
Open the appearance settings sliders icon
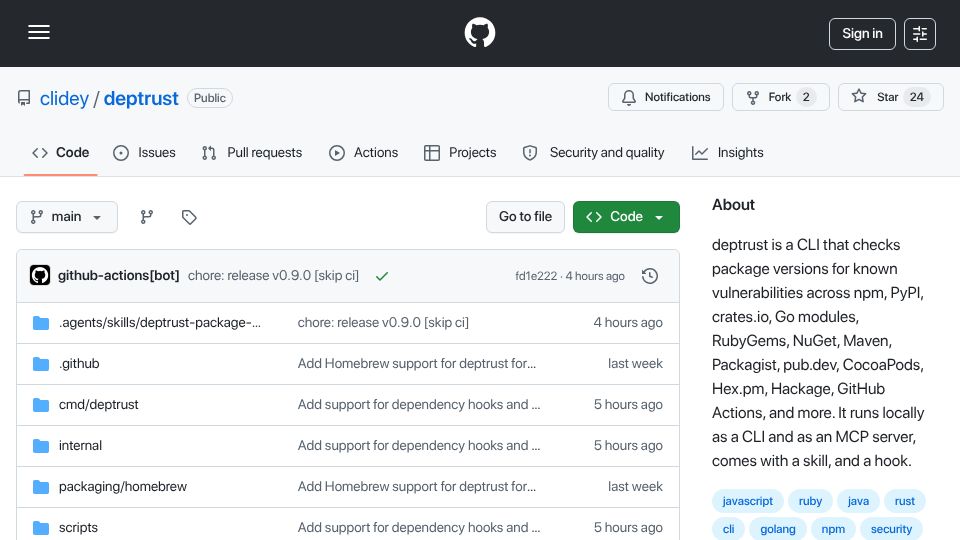[920, 34]
